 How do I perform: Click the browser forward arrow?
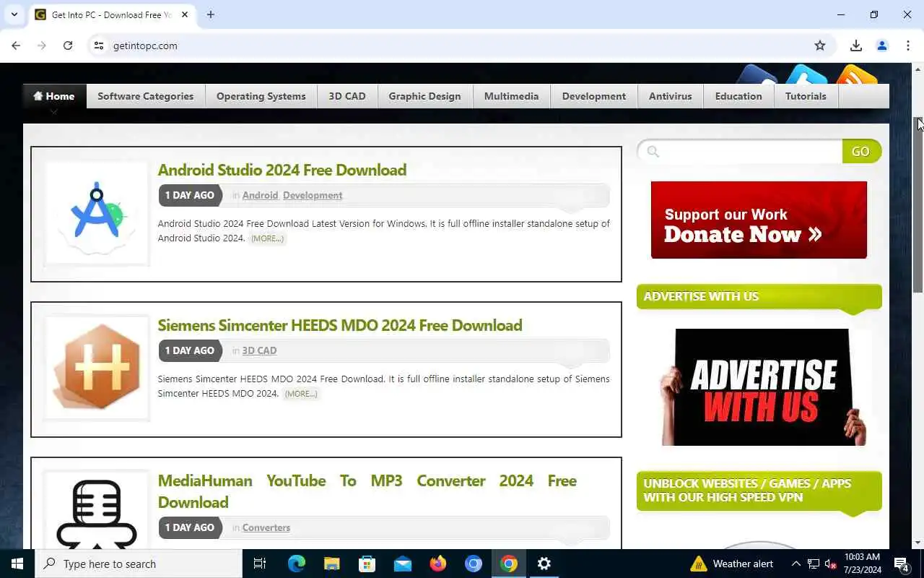tap(42, 46)
